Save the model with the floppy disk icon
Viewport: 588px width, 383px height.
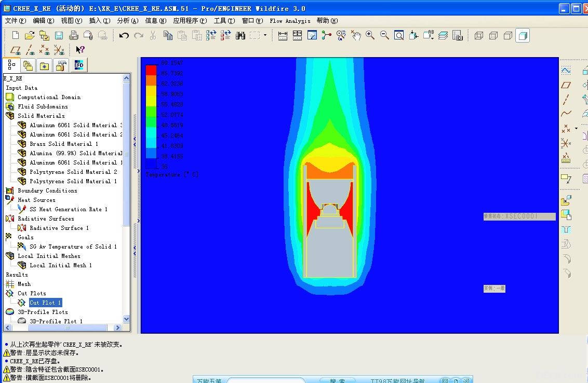tap(59, 36)
